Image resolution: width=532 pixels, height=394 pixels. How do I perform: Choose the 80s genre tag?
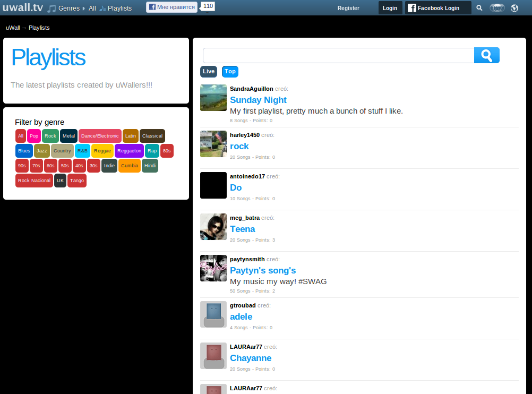[167, 151]
